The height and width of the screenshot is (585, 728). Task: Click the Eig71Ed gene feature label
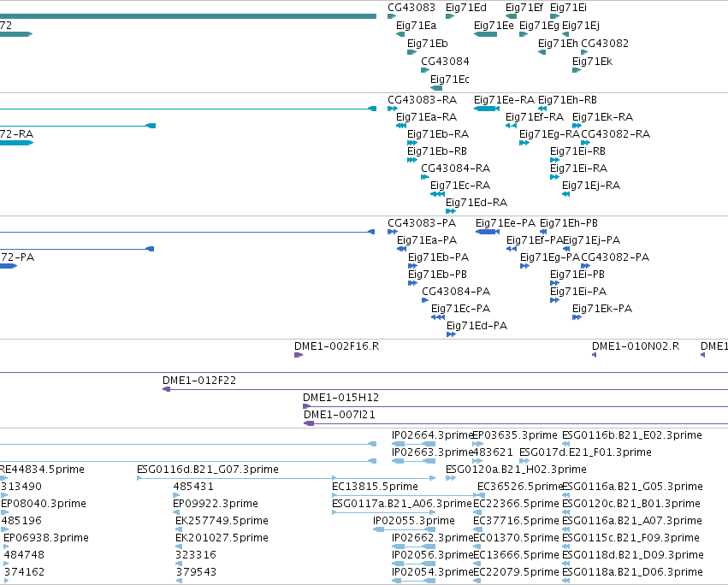(465, 8)
